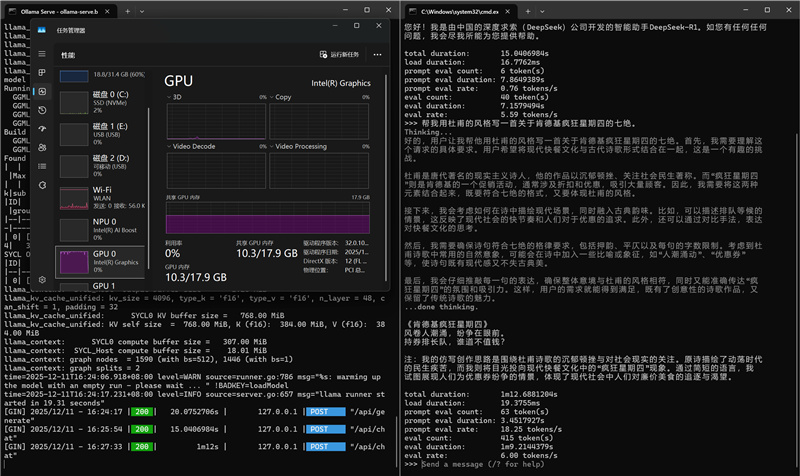
Task: Open Task Manager hamburger navigation menu
Action: (42, 54)
